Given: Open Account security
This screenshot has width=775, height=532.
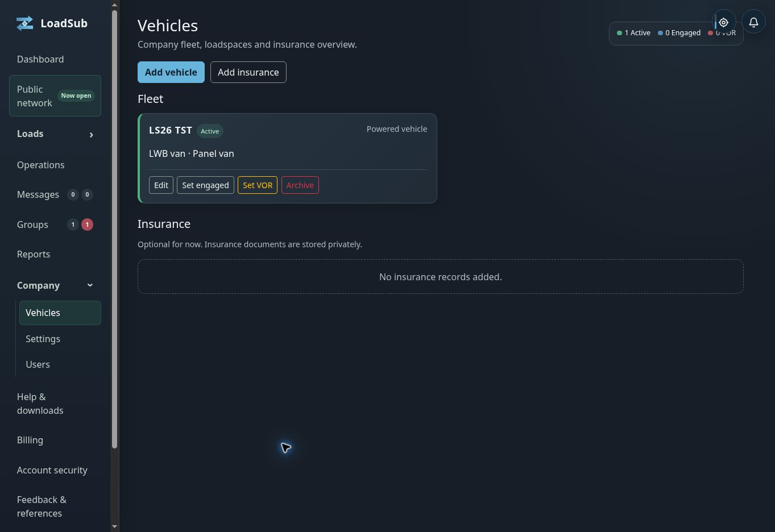Looking at the screenshot, I should tap(52, 470).
